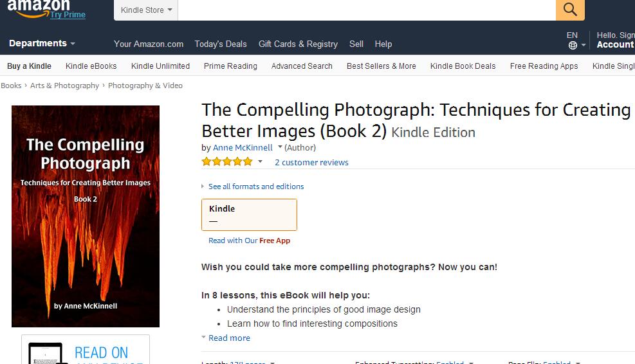Open the Hello Sign in Account menu

pyautogui.click(x=616, y=40)
